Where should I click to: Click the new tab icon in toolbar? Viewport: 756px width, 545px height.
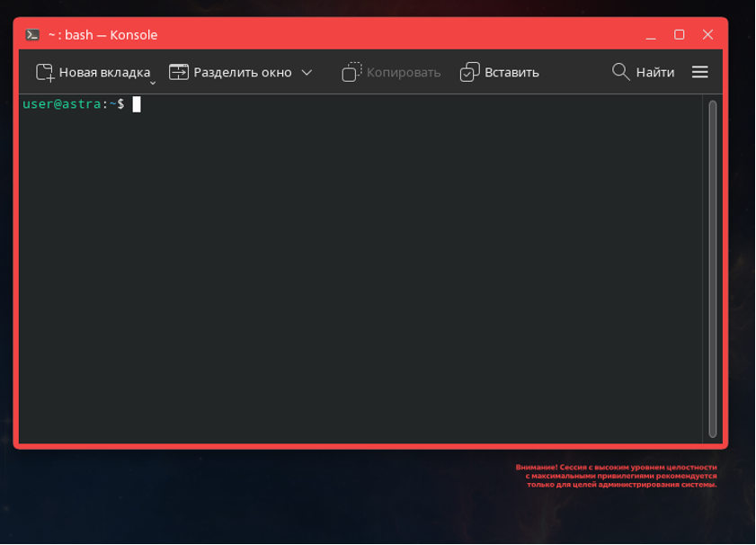tap(45, 72)
